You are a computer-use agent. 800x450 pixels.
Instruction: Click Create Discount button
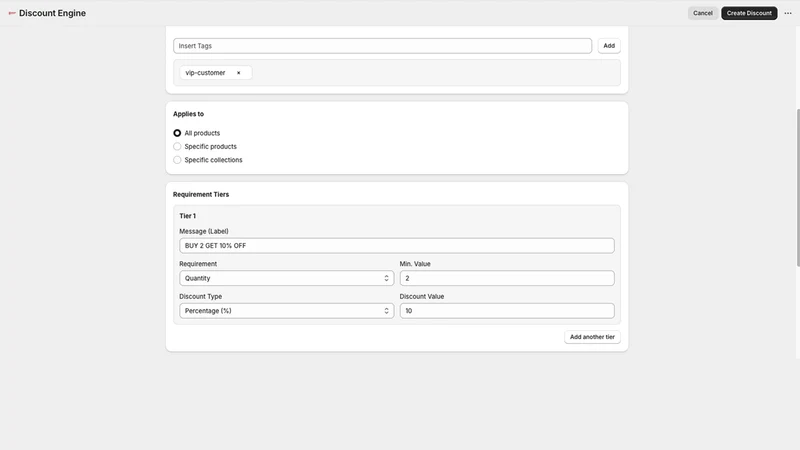click(x=749, y=13)
